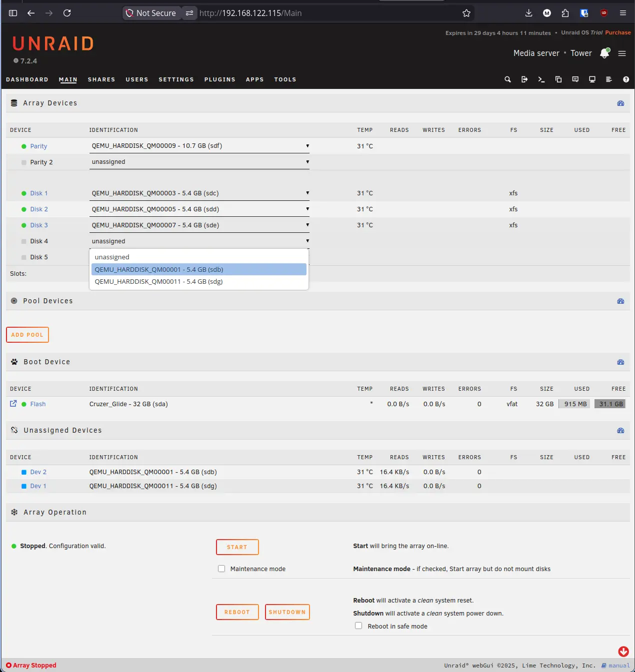Open the Plugins tab
This screenshot has width=635, height=672.
[x=219, y=79]
